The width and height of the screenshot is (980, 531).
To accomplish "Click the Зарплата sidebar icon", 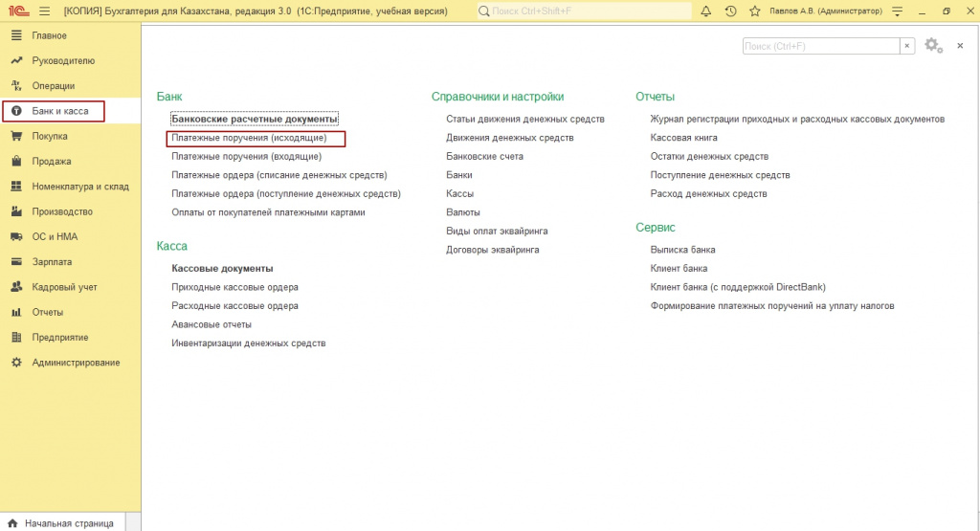I will tap(16, 262).
